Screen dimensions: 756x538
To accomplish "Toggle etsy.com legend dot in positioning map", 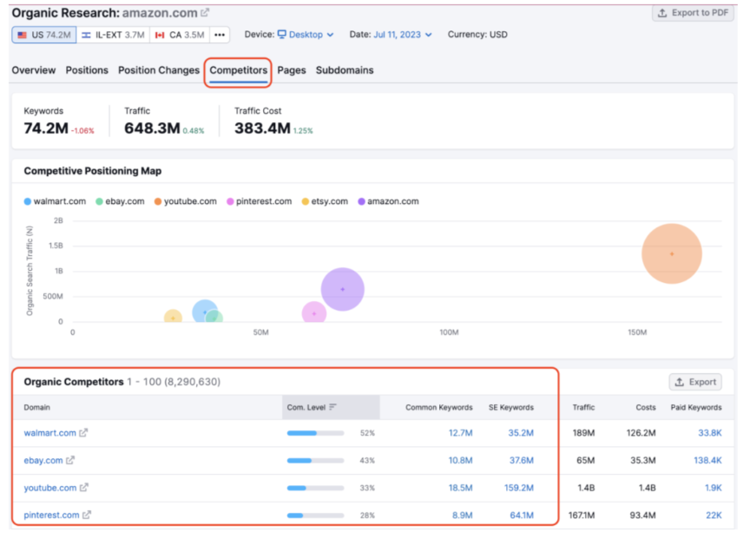I will pos(306,201).
